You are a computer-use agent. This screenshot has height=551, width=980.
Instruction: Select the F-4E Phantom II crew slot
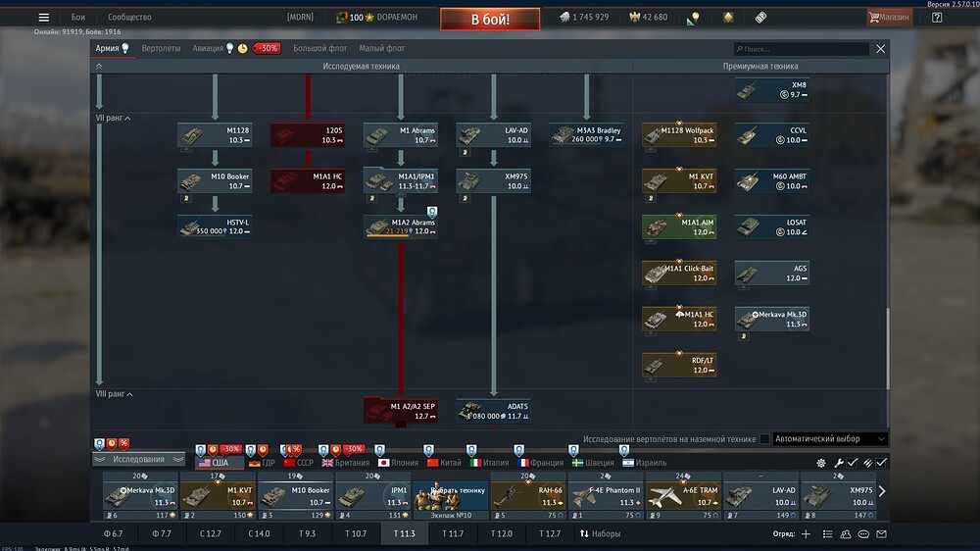606,496
